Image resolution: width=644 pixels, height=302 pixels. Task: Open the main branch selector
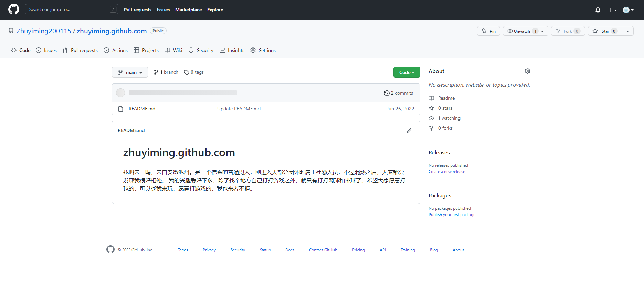[130, 72]
